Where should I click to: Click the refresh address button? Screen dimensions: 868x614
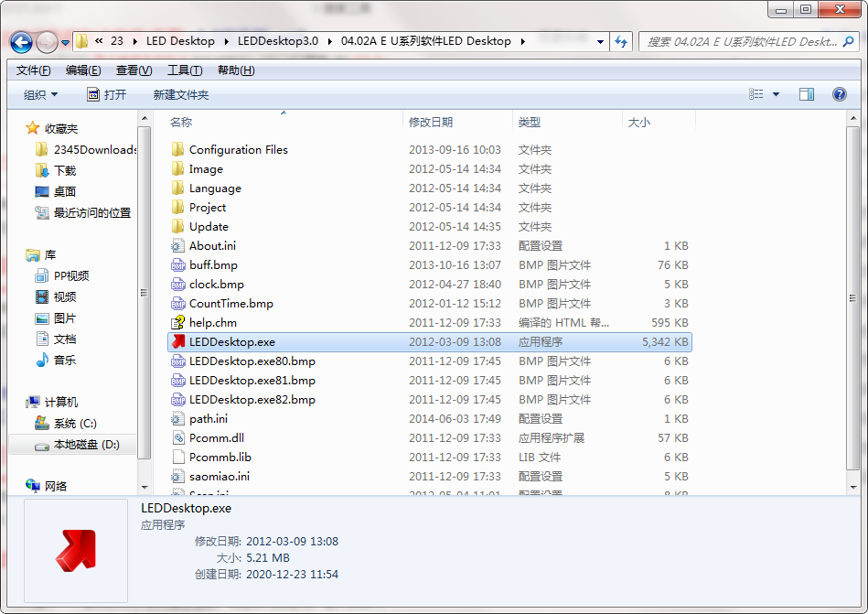621,41
